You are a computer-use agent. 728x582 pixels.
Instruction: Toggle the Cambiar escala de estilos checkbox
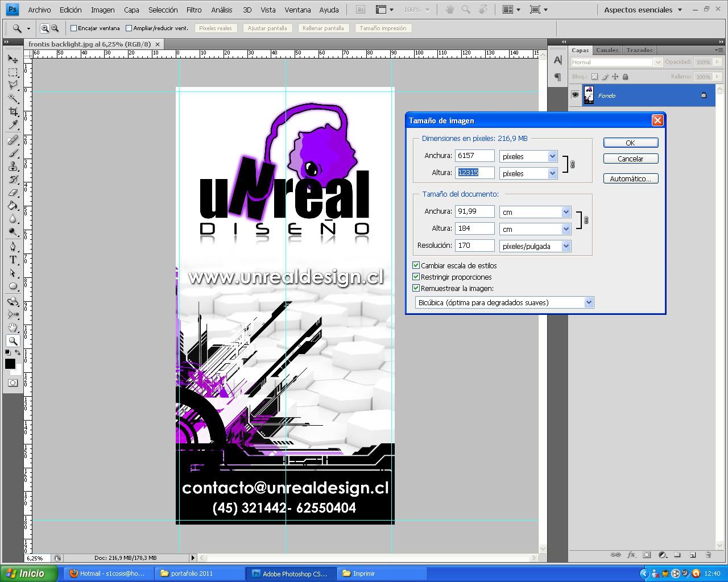click(x=416, y=265)
